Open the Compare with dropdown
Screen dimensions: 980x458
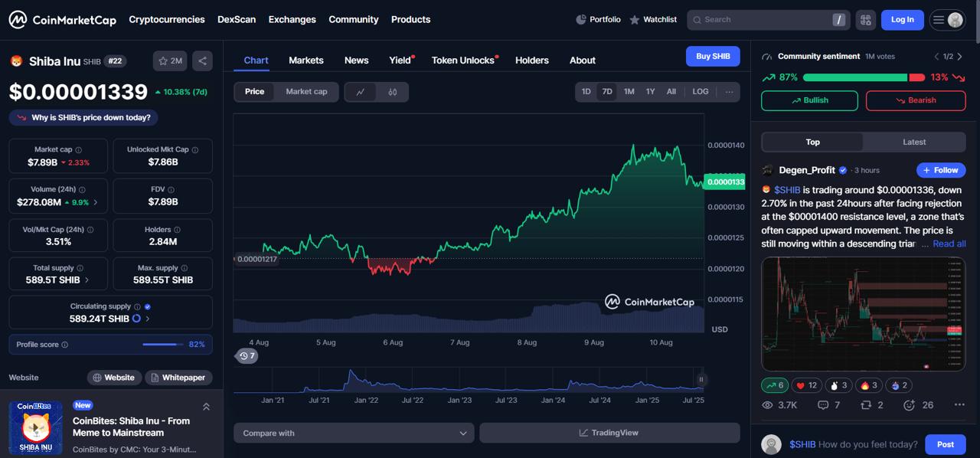(x=354, y=433)
